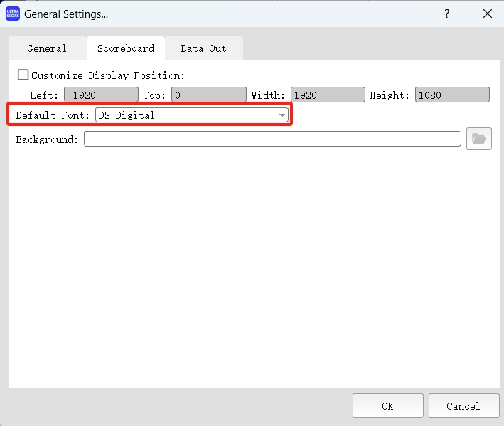Screen dimensions: 504x426
Task: Click the Width field showing 1920
Action: 327,95
